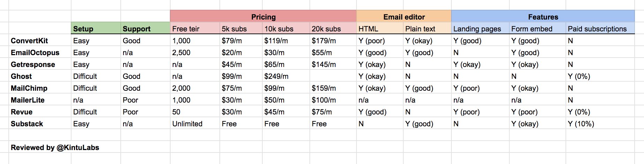Select the Landing pages header cell
This screenshot has width=644, height=164.
(480, 28)
